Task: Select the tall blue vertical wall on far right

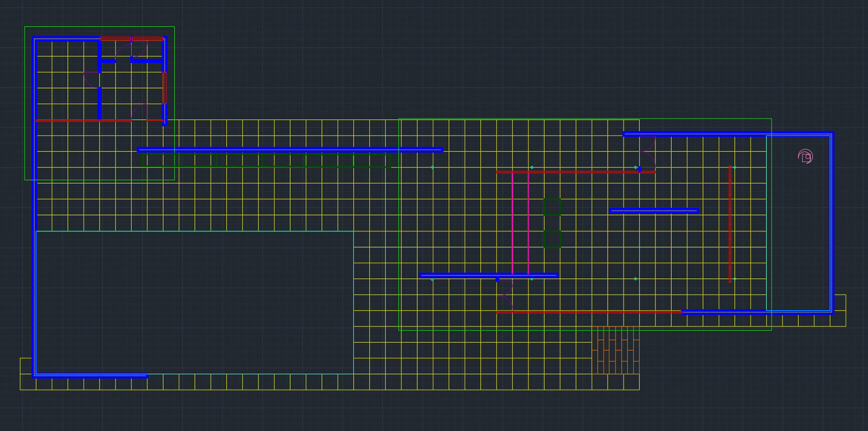Action: (831, 222)
